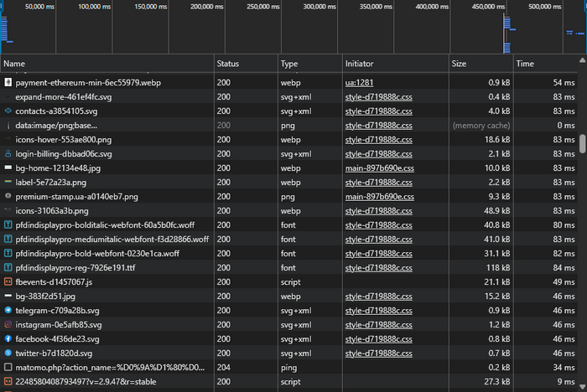Viewport: 587px width, 392px height.
Task: Sort requests by the Status column
Action: (x=228, y=64)
